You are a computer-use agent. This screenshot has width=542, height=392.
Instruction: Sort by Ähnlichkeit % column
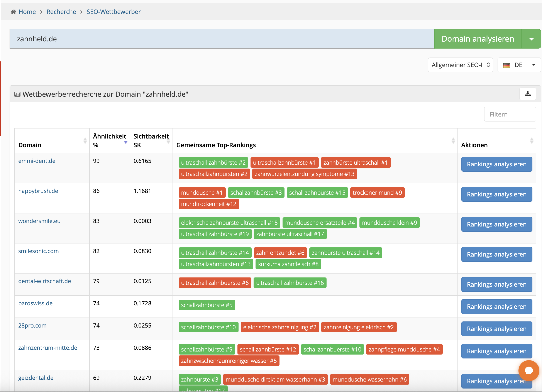pos(126,142)
